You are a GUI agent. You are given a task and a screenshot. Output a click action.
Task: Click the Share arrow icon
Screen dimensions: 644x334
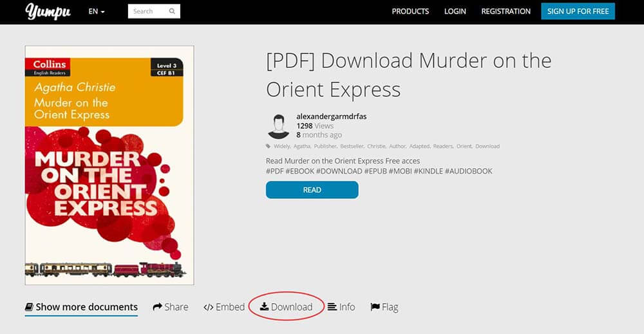pyautogui.click(x=157, y=307)
